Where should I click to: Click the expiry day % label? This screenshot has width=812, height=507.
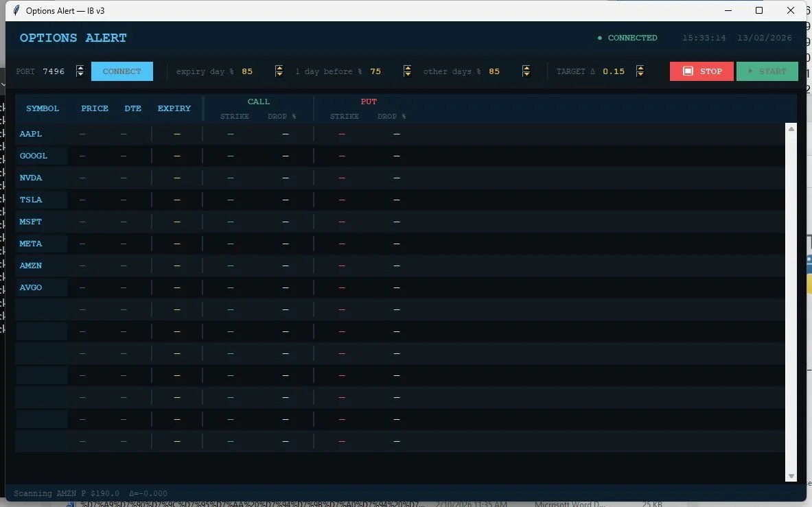205,71
